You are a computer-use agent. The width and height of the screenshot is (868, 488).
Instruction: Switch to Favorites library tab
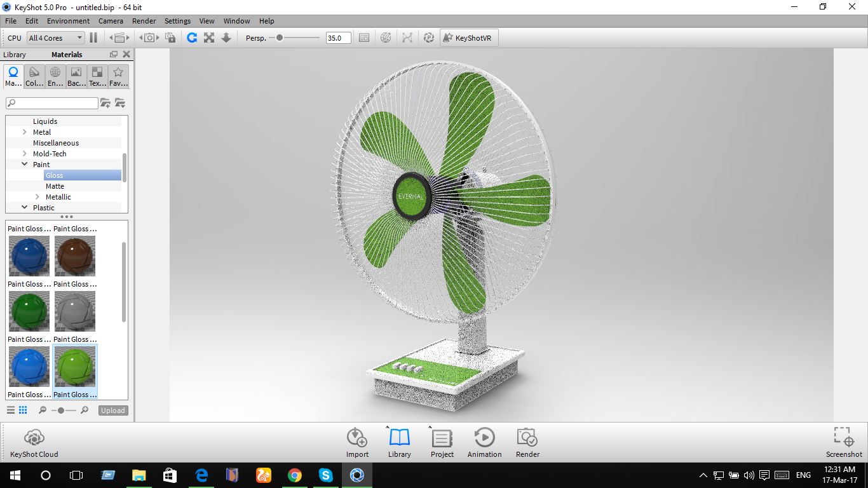pos(118,76)
